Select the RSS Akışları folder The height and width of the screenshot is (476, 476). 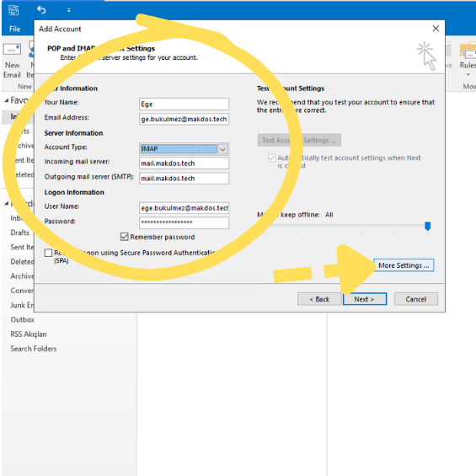(29, 334)
